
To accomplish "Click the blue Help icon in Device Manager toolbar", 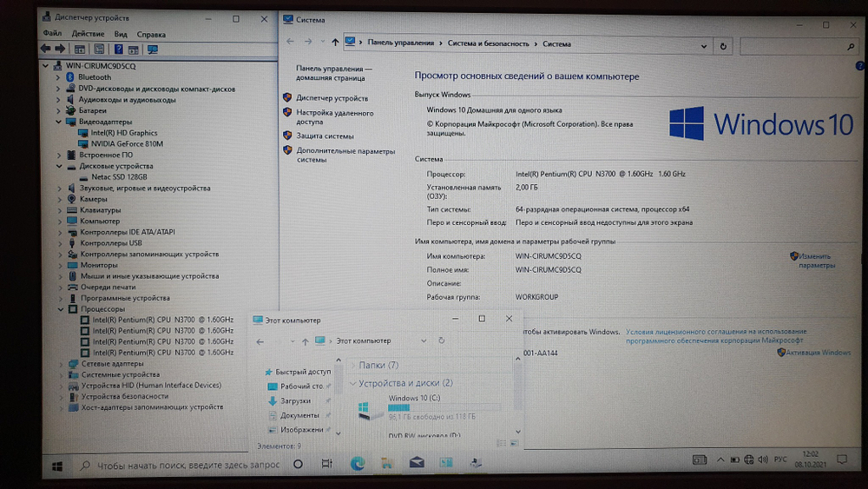I will pos(118,50).
